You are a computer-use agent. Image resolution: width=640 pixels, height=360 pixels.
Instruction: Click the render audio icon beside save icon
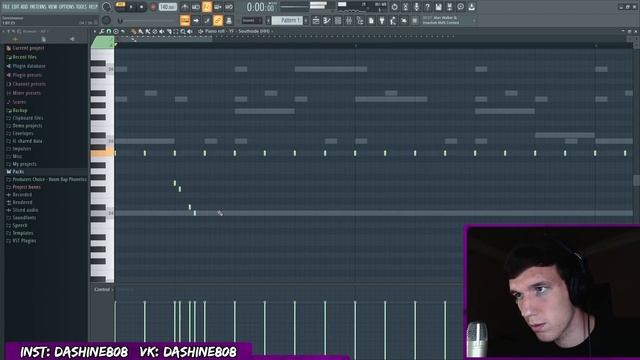[x=449, y=7]
